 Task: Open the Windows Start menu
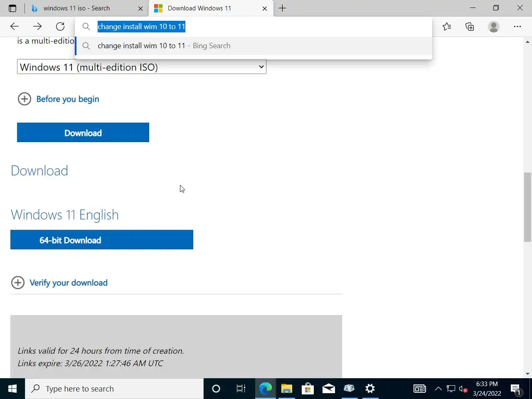click(12, 389)
